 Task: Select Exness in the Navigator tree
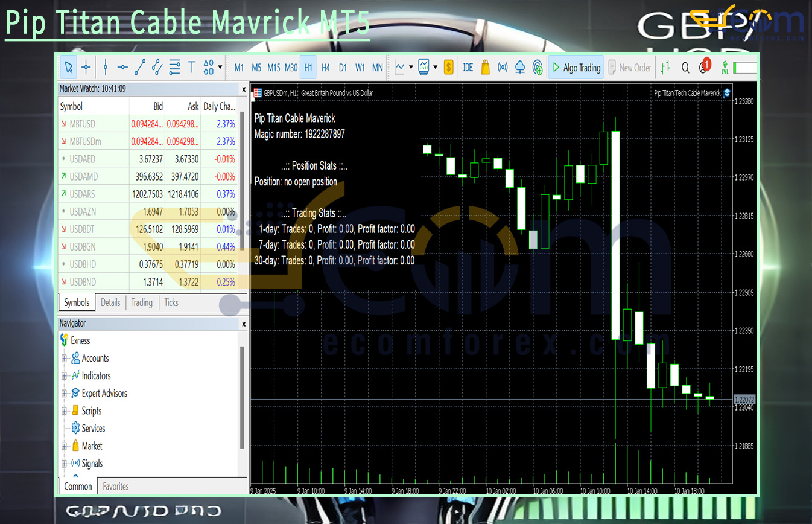(75, 340)
